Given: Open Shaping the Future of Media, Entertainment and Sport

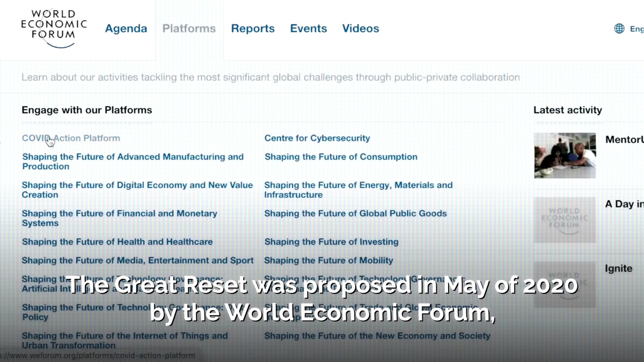Looking at the screenshot, I should point(137,261).
